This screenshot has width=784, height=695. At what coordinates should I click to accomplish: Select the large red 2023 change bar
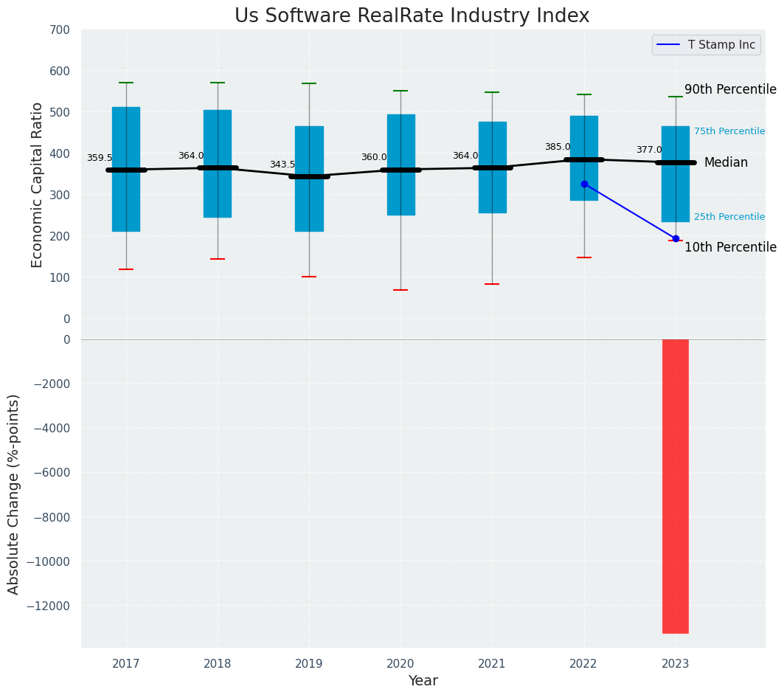(675, 485)
